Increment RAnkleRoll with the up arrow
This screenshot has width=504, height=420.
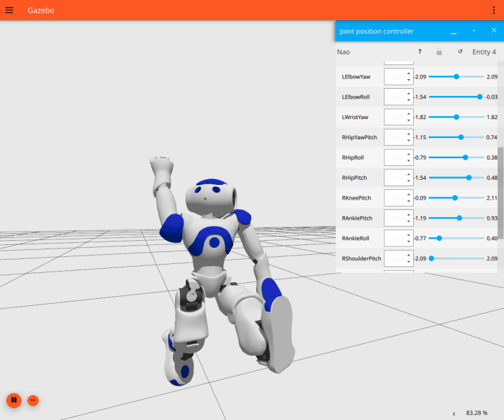coord(409,235)
